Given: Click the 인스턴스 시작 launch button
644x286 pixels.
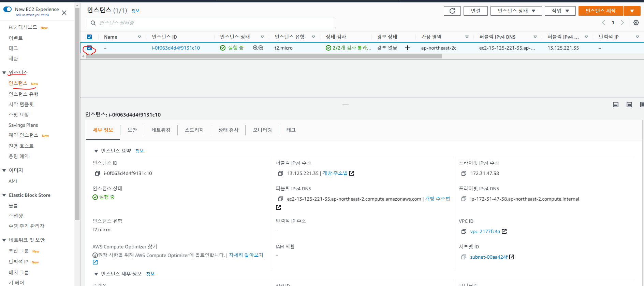Looking at the screenshot, I should [x=601, y=11].
